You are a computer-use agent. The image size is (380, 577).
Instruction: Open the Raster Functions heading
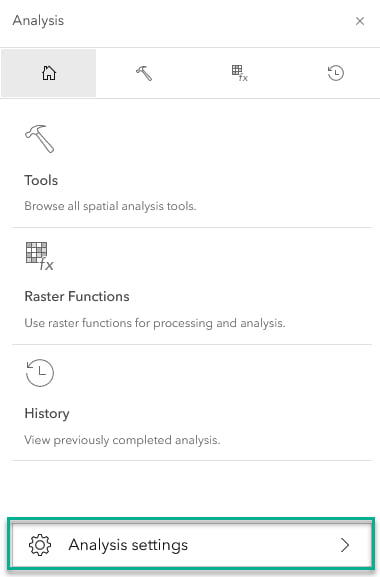[x=77, y=296]
